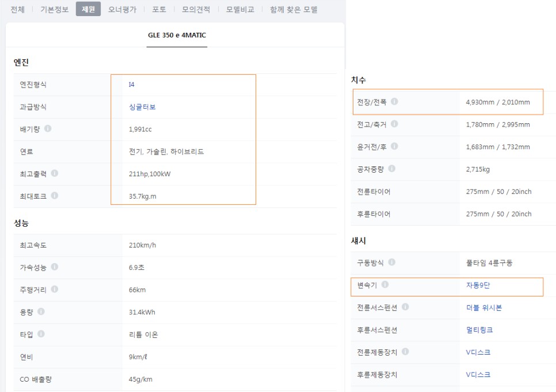
Task: Open the V디스크 link for 후륜제동장치
Action: pos(478,375)
